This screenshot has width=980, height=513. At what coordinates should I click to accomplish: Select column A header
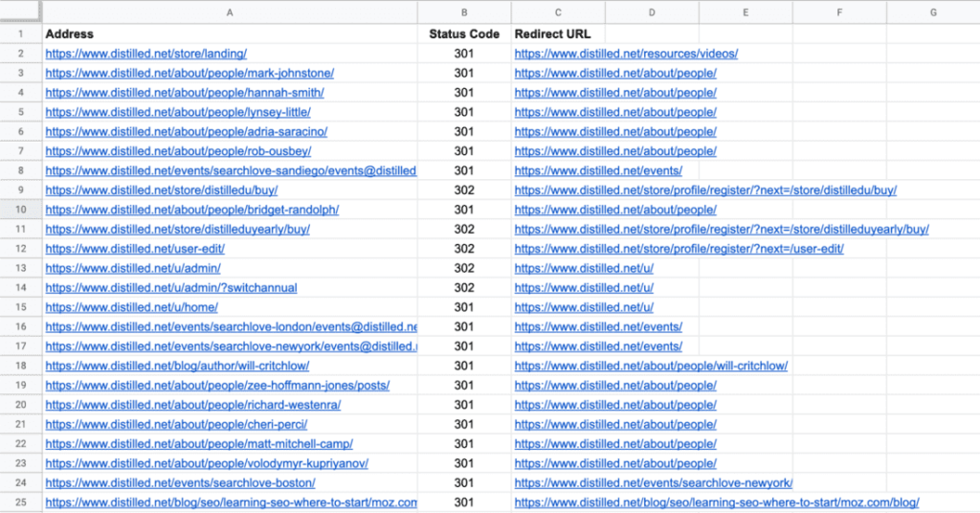pos(230,11)
